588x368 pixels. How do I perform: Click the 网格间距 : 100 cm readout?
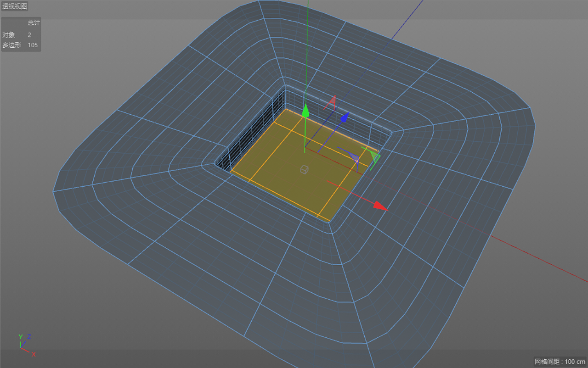pyautogui.click(x=560, y=362)
